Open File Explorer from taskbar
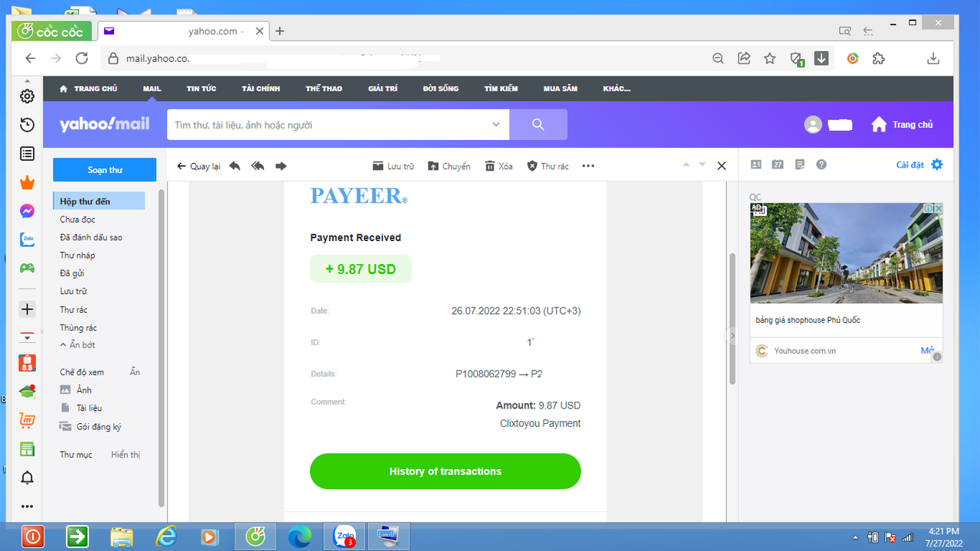The height and width of the screenshot is (551, 980). pyautogui.click(x=122, y=537)
